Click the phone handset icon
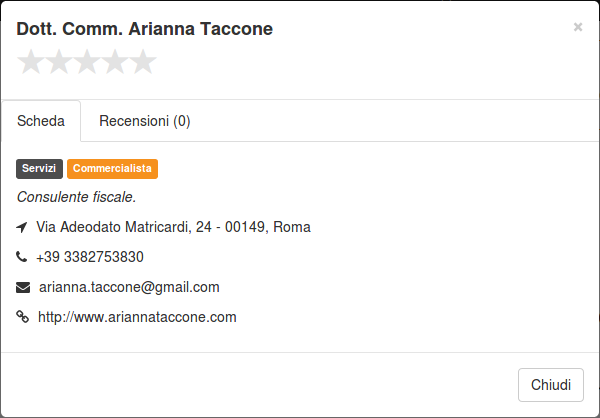 click(x=22, y=256)
